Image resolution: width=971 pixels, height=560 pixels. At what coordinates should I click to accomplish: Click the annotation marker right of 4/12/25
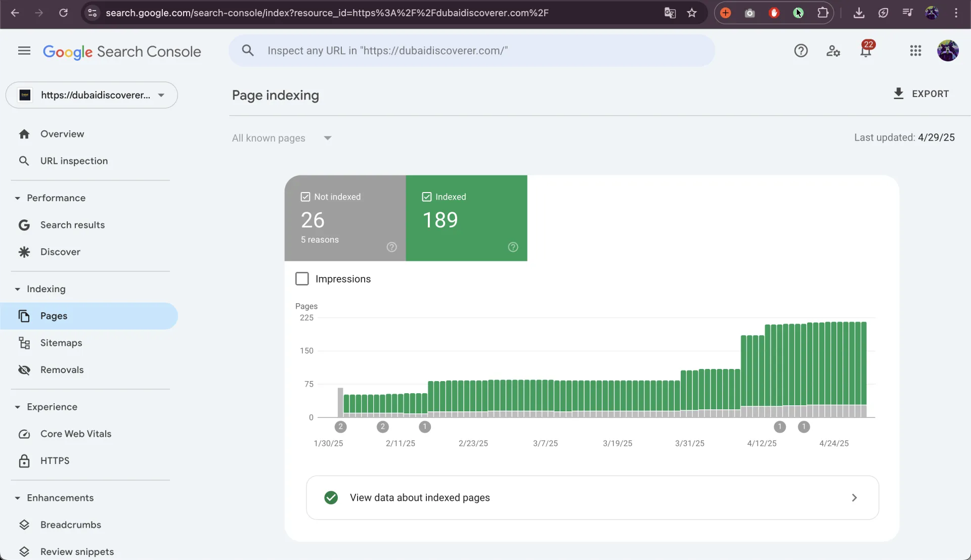[780, 427]
